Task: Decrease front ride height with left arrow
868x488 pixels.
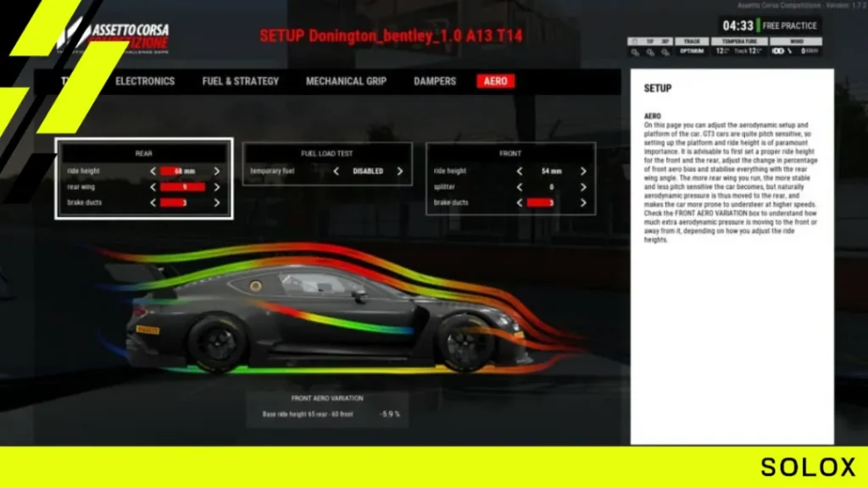Action: point(520,171)
